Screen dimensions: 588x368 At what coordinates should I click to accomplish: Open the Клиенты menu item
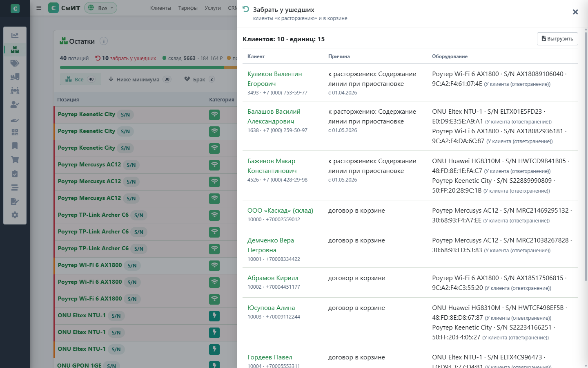(160, 8)
